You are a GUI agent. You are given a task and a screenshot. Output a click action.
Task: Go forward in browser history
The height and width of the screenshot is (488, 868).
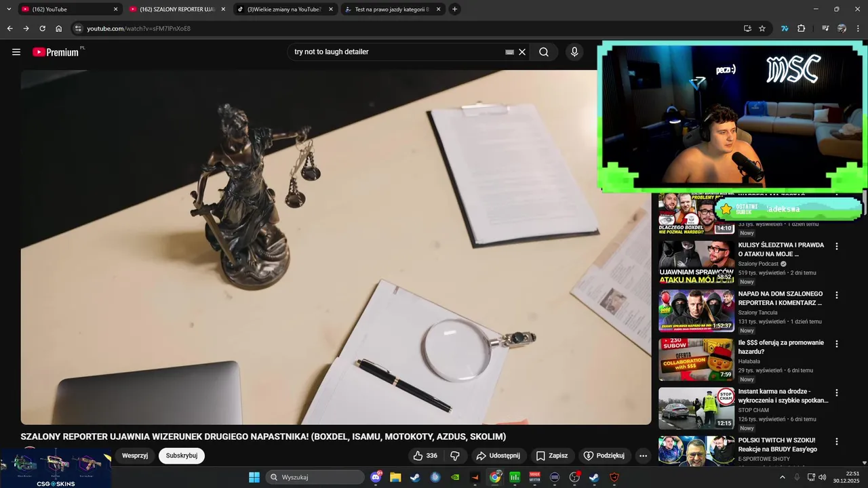pyautogui.click(x=26, y=28)
